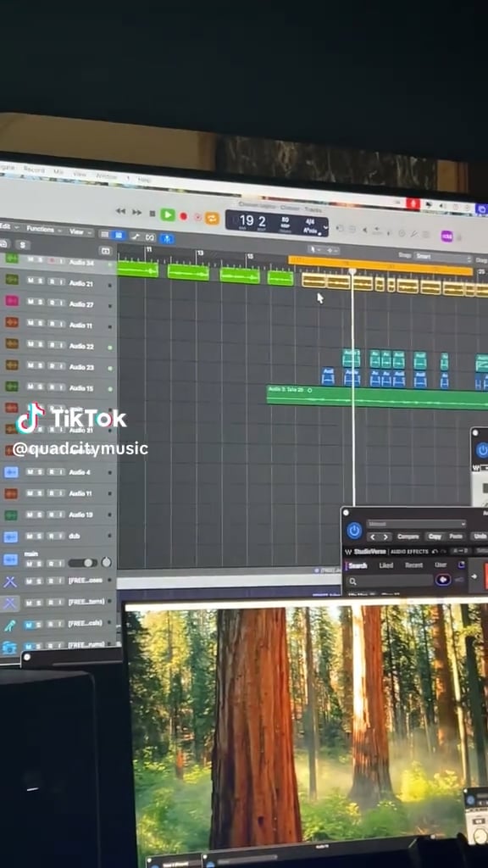The image size is (488, 868).
Task: Select the Audio 22 track icon
Action: pos(12,343)
